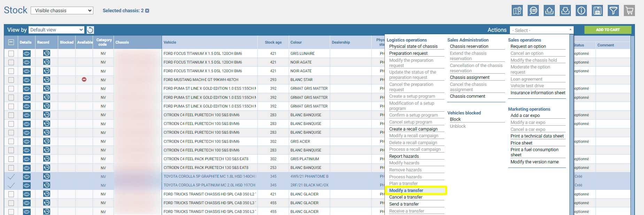Image resolution: width=644 pixels, height=215 pixels.
Task: Choose Price sheet action
Action: tap(521, 143)
